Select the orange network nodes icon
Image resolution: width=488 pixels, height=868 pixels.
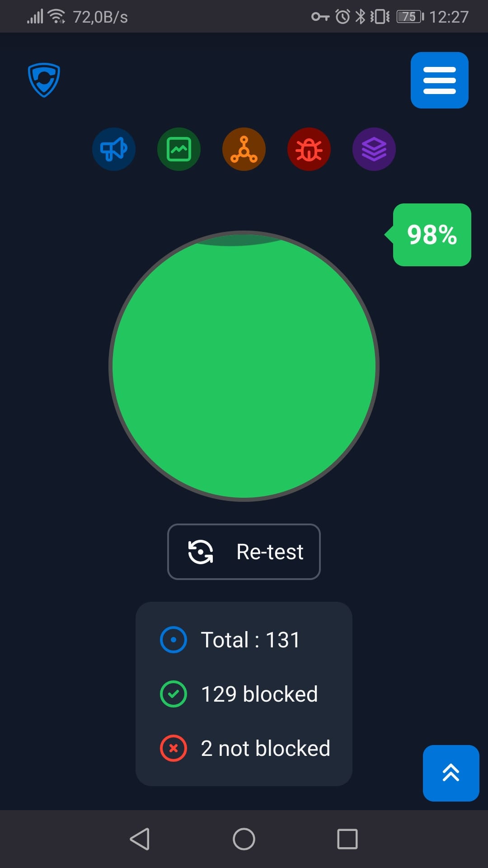click(244, 149)
